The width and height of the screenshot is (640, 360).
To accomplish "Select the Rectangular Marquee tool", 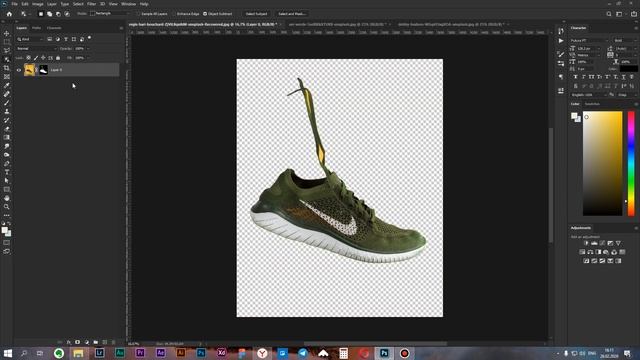I will 7,42.
